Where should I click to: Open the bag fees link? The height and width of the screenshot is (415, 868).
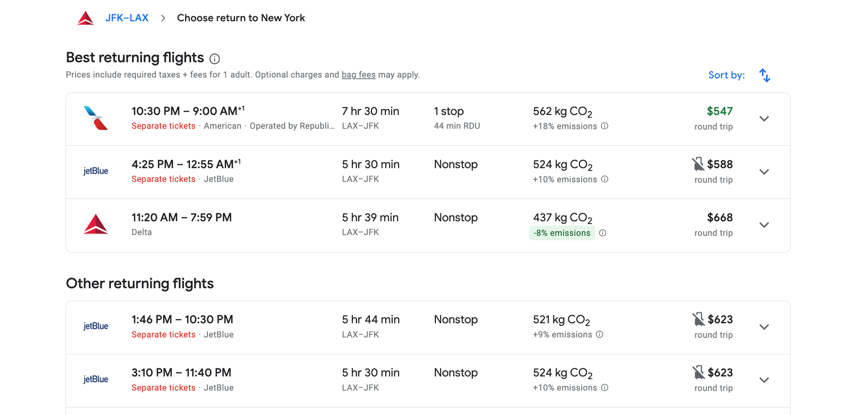coord(359,75)
